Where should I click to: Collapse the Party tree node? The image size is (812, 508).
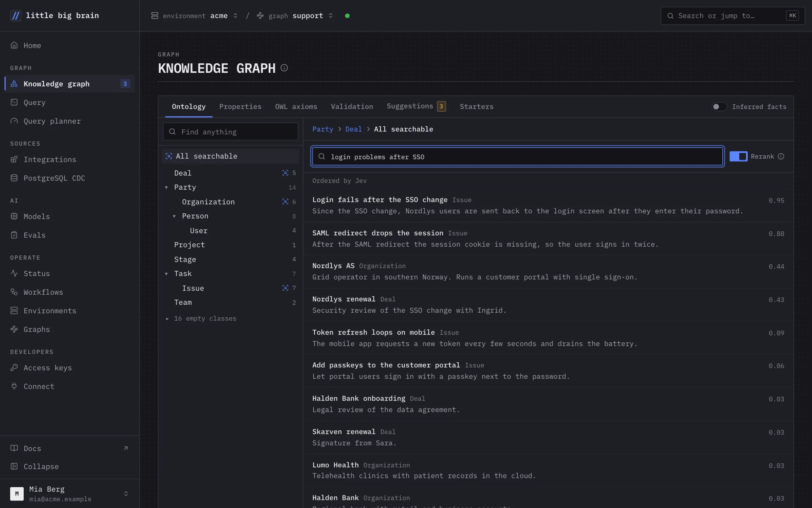coord(166,187)
